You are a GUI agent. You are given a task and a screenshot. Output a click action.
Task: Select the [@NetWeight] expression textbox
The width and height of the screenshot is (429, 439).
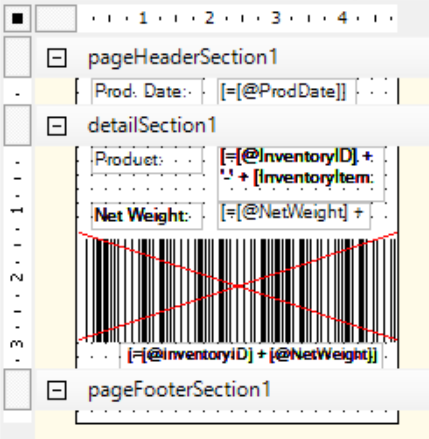[294, 215]
